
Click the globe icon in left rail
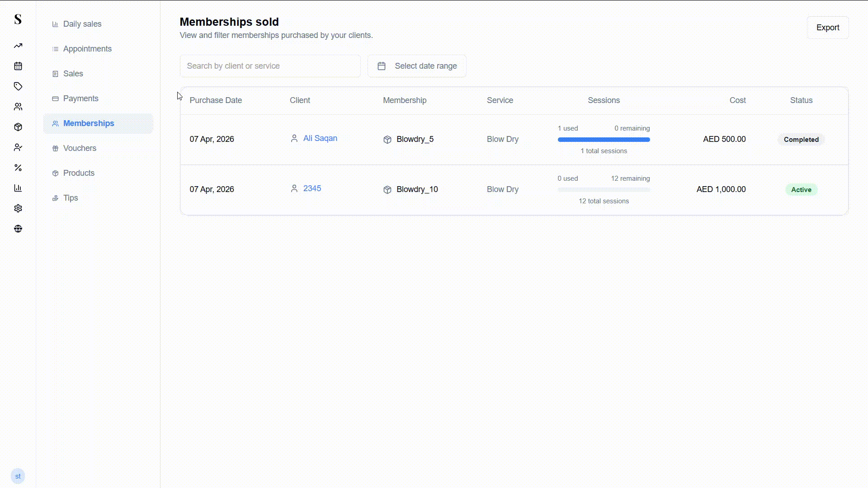18,229
